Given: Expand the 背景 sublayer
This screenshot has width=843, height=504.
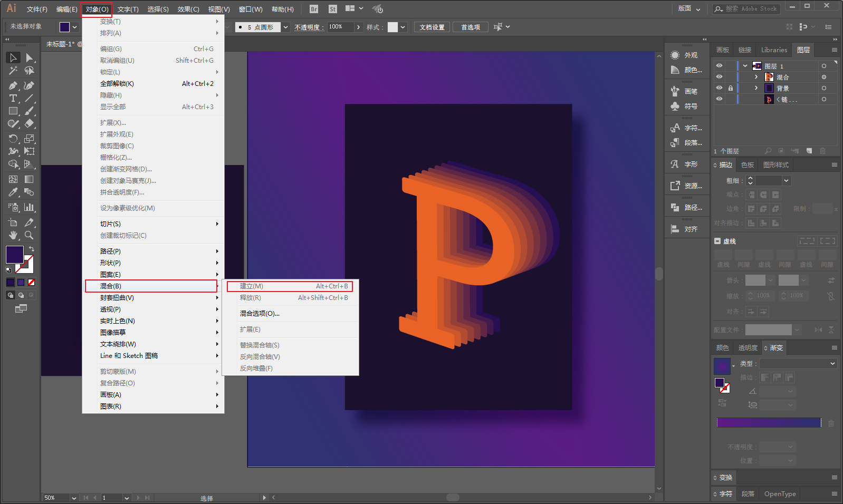Looking at the screenshot, I should (x=756, y=88).
